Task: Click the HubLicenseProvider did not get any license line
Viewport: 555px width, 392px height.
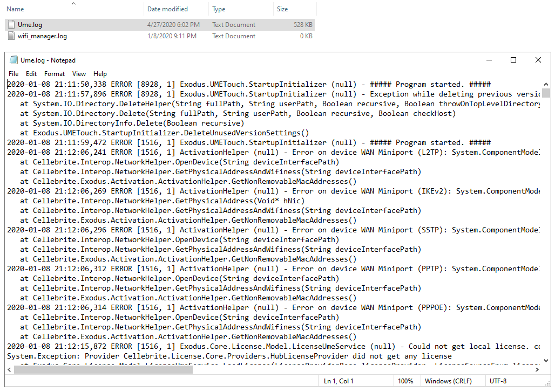Action: (229, 356)
